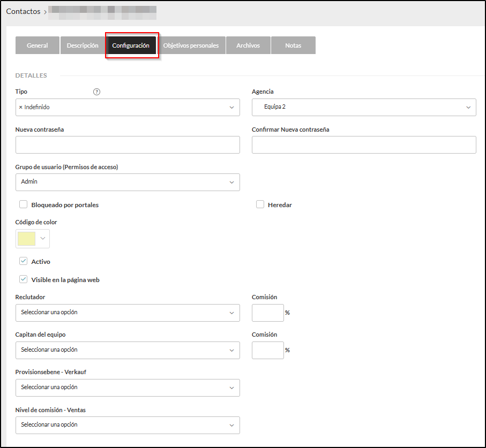Expand the Provisionsebene - Verkauf dropdown

[x=128, y=388]
